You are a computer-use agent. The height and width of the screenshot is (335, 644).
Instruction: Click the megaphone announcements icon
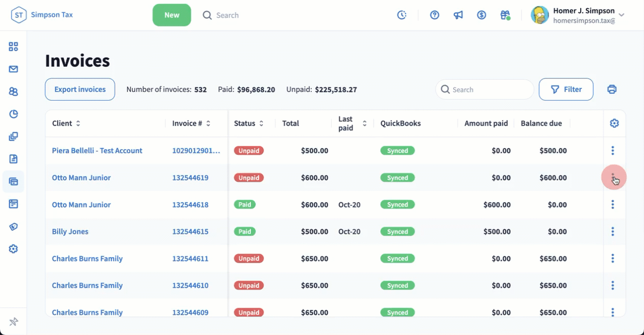click(x=458, y=15)
